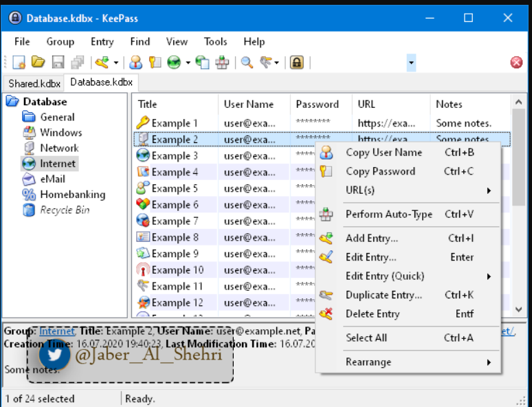Open the Show Entries toolbar dropdown arrow
This screenshot has height=407, width=532.
tap(276, 63)
